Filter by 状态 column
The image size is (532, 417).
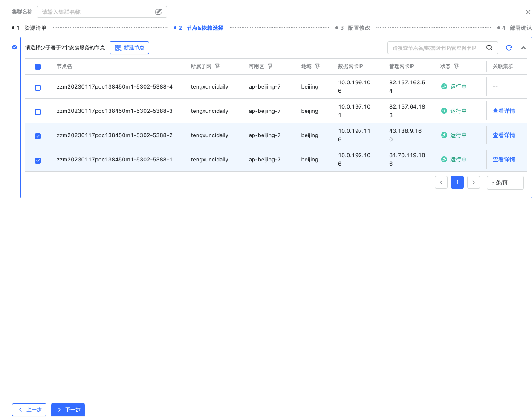[x=457, y=66]
